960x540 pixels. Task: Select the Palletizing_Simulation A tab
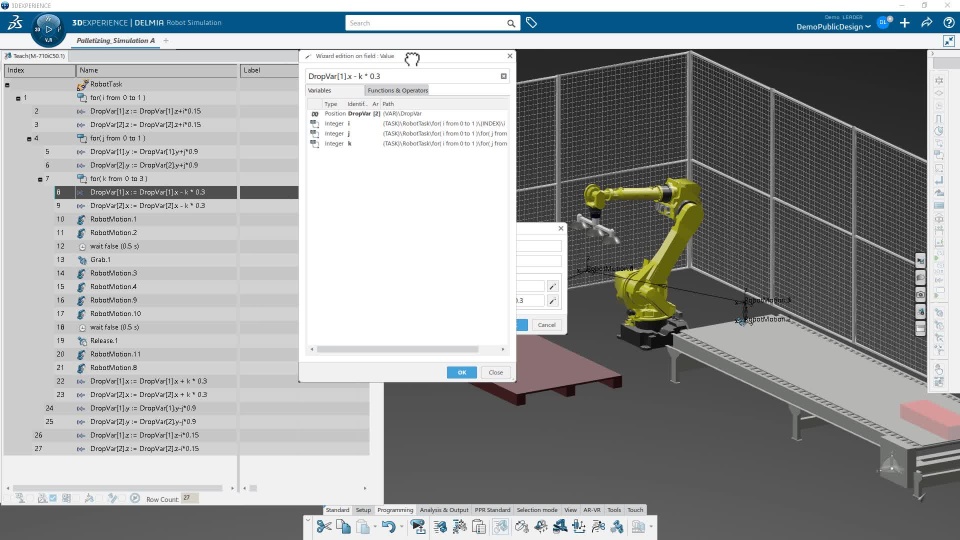(115, 40)
